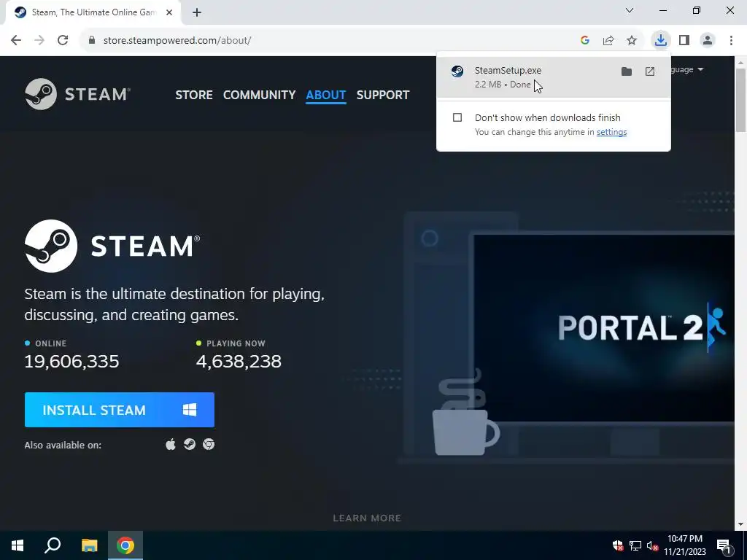
Task: Click the Steam logo in the page header
Action: [x=77, y=94]
